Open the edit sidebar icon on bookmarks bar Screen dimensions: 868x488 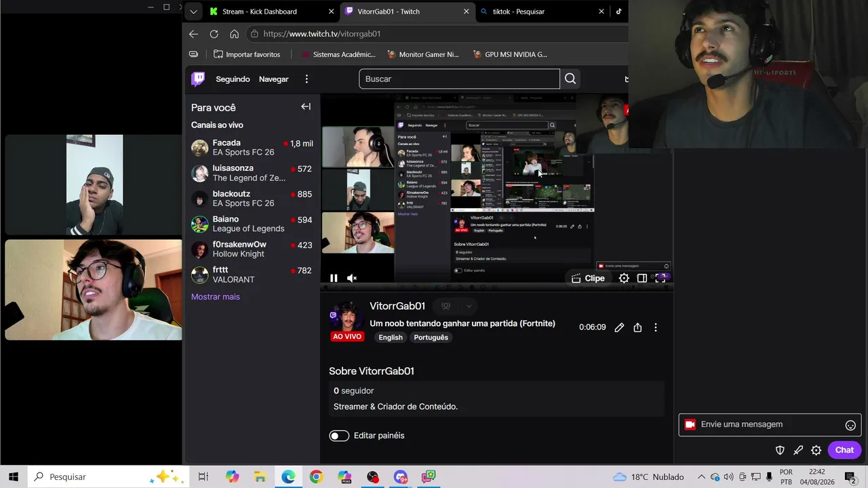[x=193, y=54]
